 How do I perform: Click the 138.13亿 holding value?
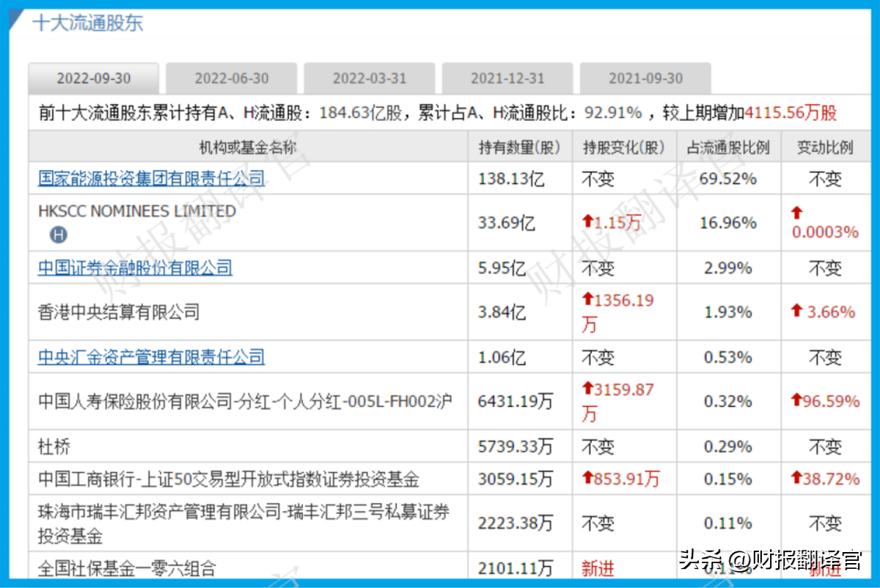pos(511,178)
